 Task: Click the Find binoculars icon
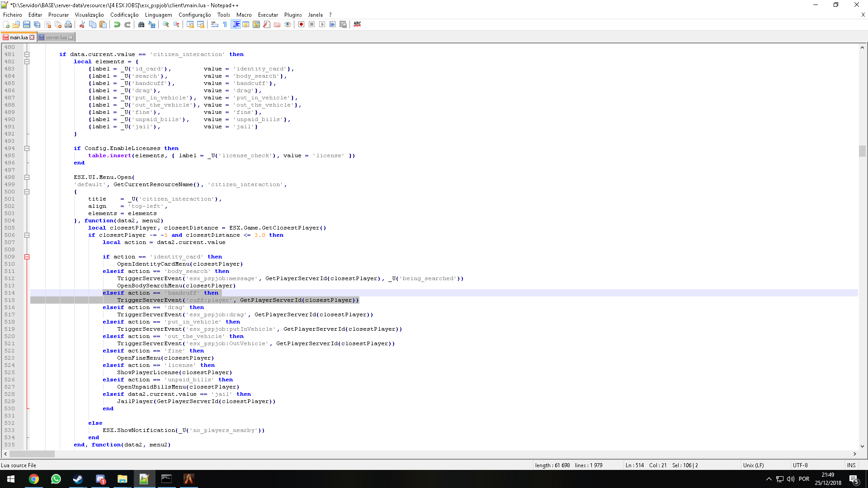pyautogui.click(x=141, y=24)
